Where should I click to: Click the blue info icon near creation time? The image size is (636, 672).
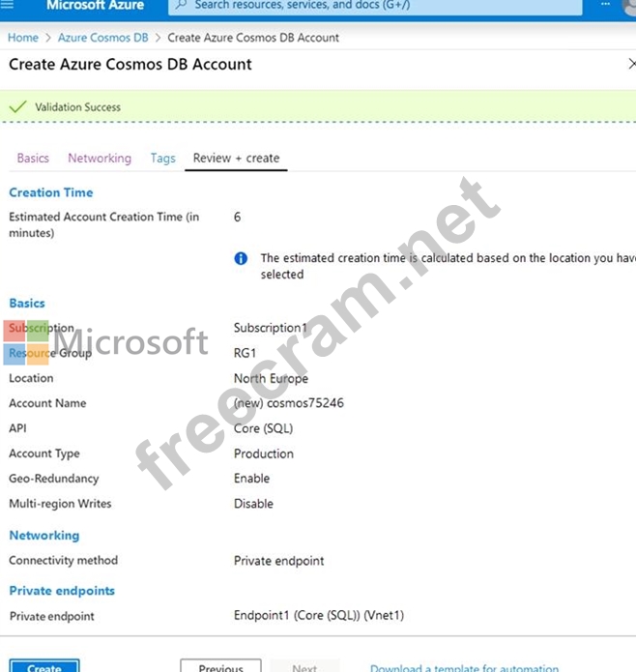coord(241,258)
